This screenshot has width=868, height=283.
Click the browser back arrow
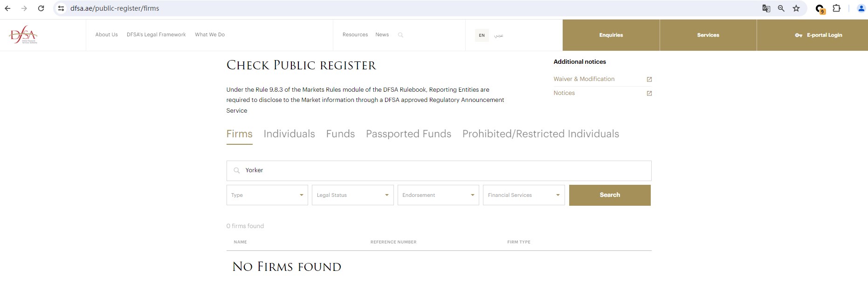(x=7, y=8)
